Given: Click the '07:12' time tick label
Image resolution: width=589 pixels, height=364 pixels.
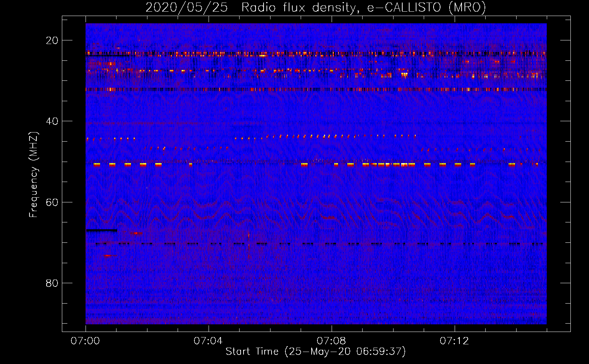Looking at the screenshot, I should (x=454, y=341).
